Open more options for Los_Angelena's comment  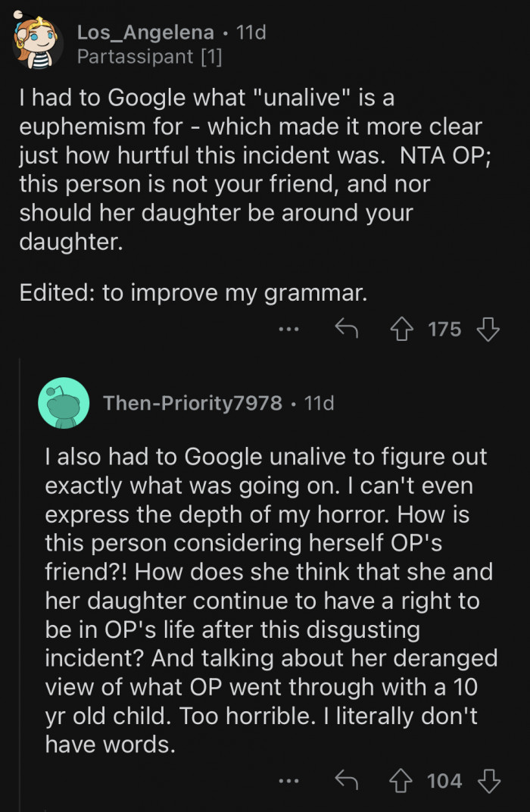click(x=288, y=329)
